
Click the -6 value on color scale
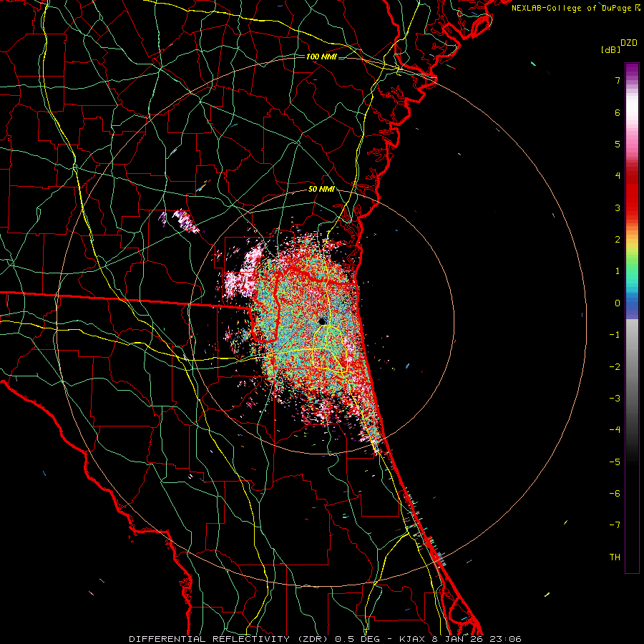[x=615, y=494]
